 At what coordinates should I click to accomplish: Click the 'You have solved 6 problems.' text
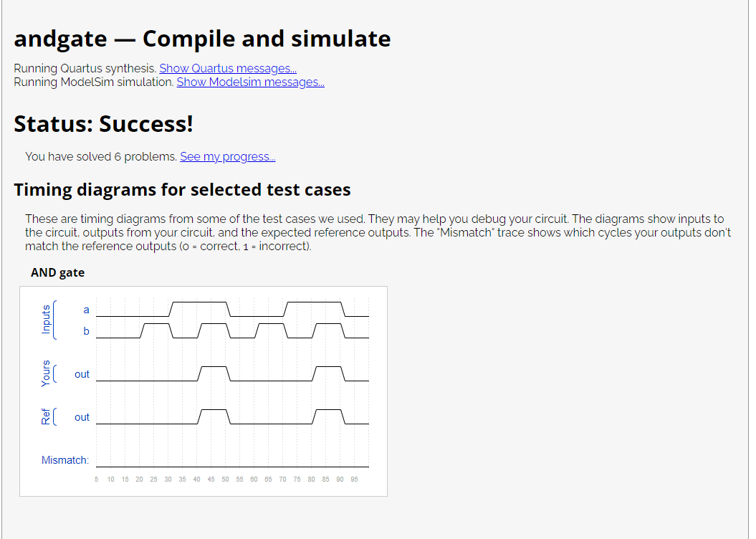[x=101, y=157]
